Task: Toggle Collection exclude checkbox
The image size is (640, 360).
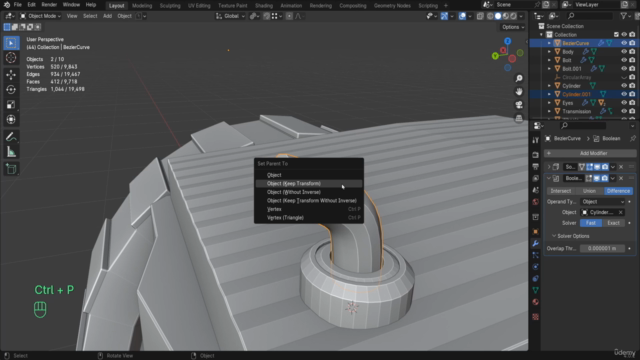Action: tap(616, 35)
